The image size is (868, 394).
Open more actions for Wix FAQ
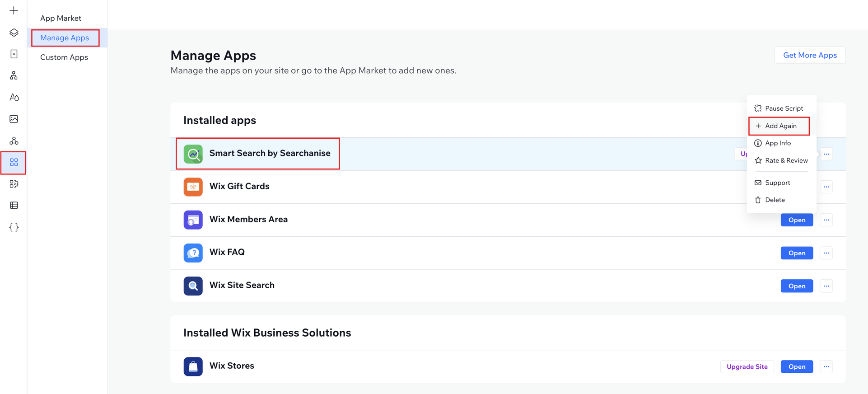point(826,253)
